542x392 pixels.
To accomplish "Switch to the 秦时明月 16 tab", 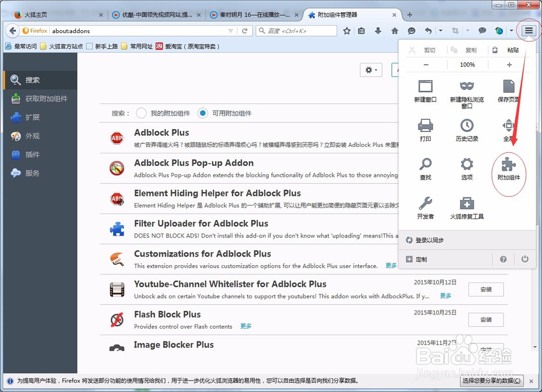I will tap(254, 15).
